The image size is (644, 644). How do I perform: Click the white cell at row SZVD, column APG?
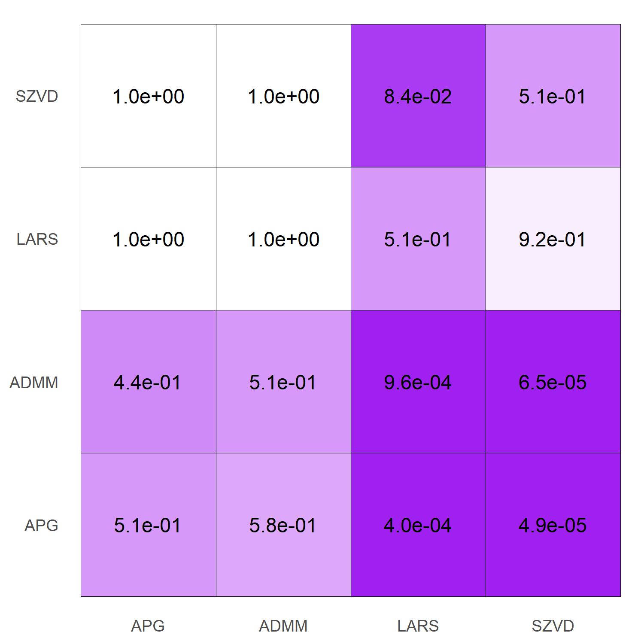tap(148, 96)
